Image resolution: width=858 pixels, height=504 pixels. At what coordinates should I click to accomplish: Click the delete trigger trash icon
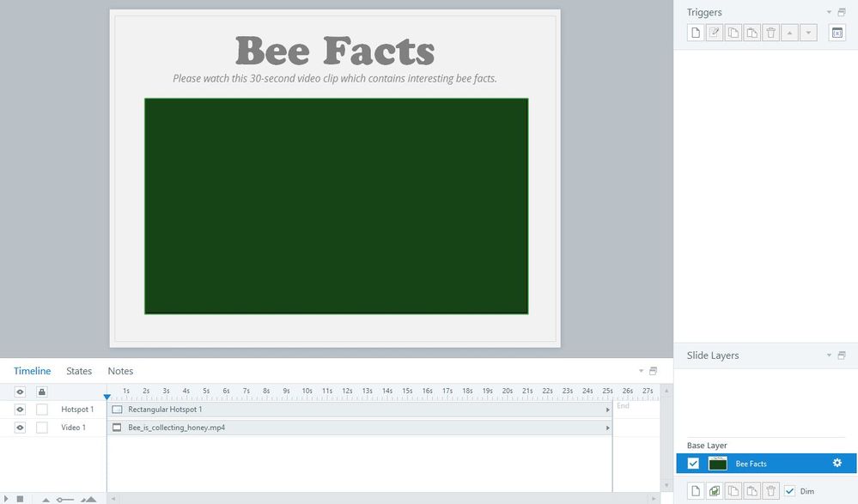coord(771,33)
